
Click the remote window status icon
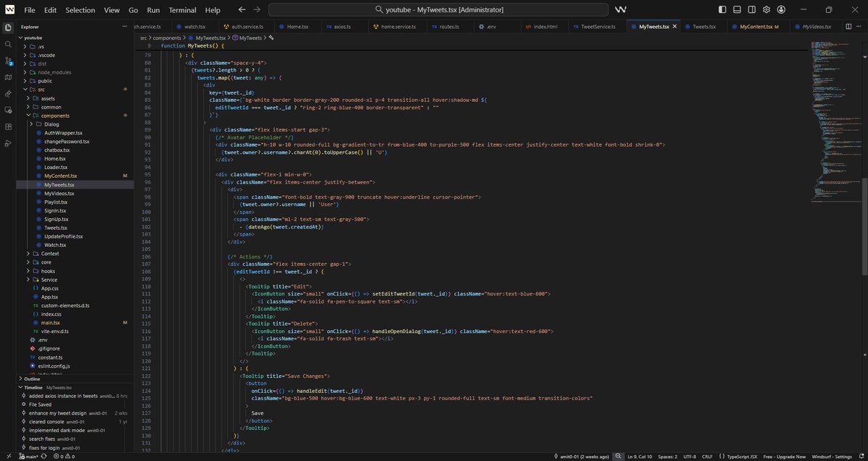coord(9,457)
